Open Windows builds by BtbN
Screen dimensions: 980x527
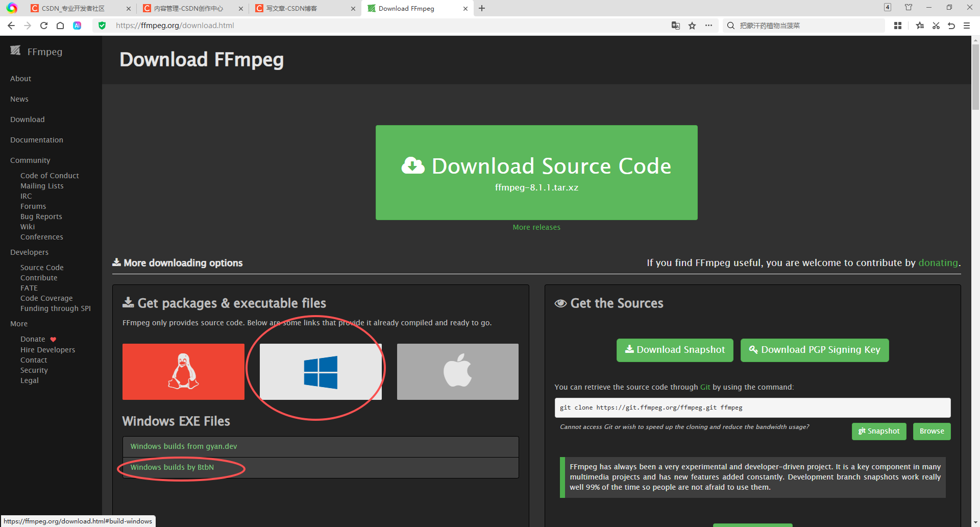click(172, 467)
